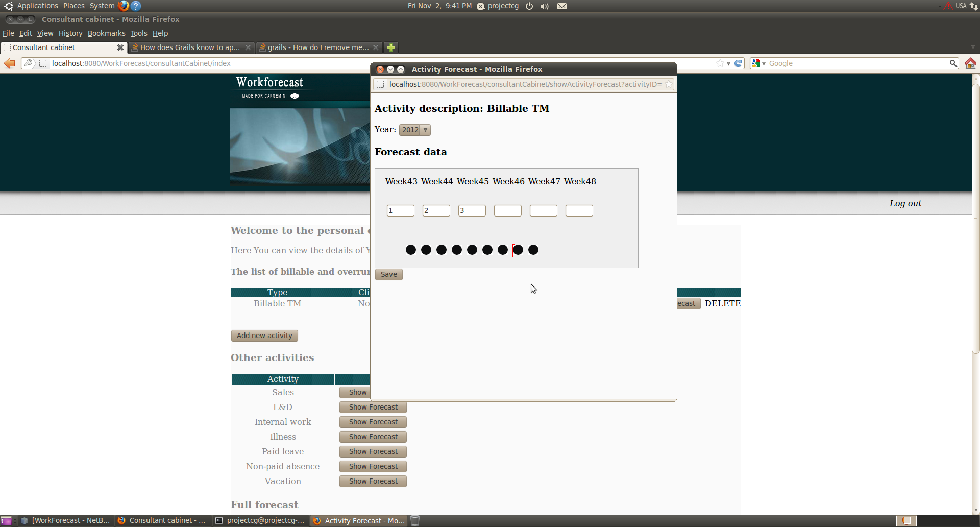Open the mail envelope icon in top panel
Viewport: 980px width, 527px height.
(562, 6)
